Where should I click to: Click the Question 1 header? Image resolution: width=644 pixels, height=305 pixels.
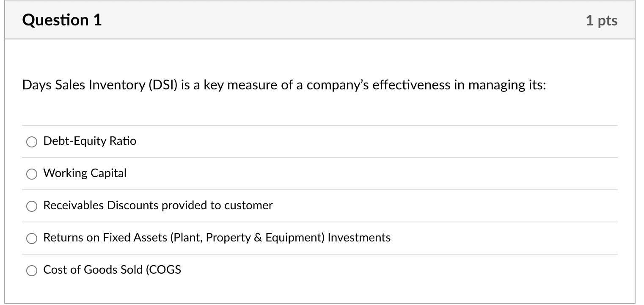[x=62, y=19]
